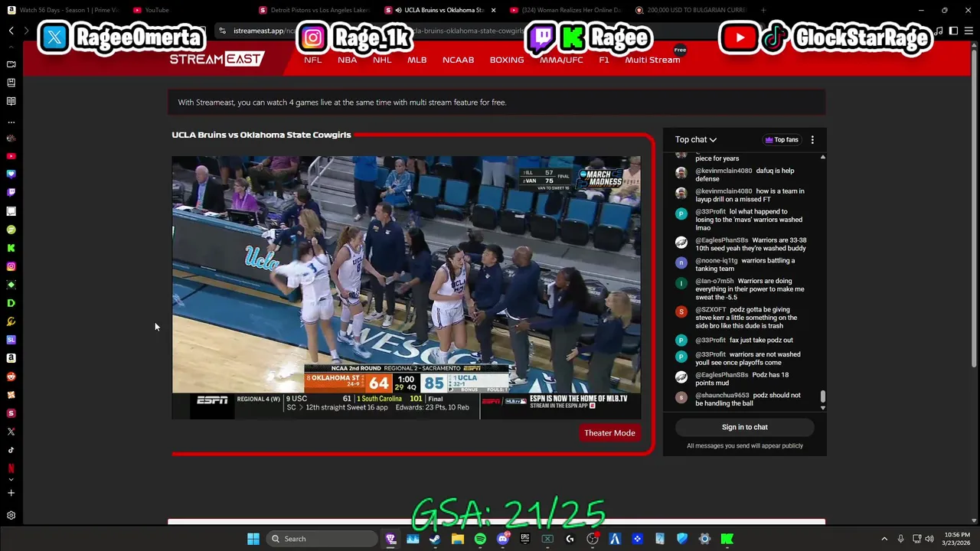Click the taskbar microphone icon
Image resolution: width=980 pixels, height=551 pixels.
click(900, 539)
